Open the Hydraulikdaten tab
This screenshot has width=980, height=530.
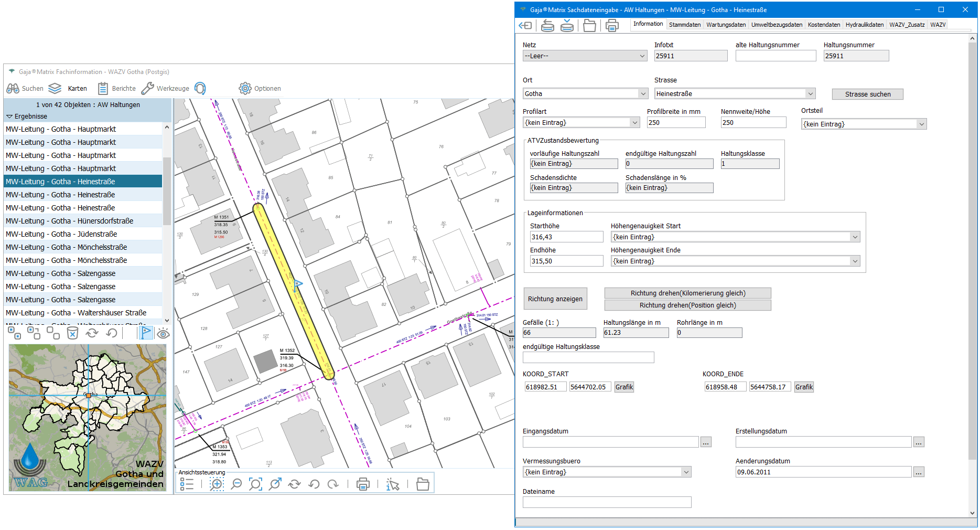[864, 25]
